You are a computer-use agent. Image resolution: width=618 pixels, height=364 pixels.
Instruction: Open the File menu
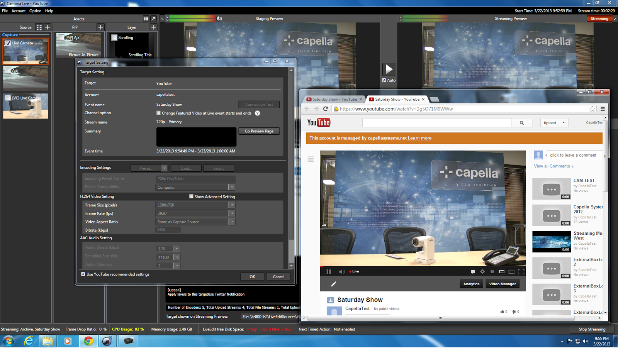[x=5, y=11]
